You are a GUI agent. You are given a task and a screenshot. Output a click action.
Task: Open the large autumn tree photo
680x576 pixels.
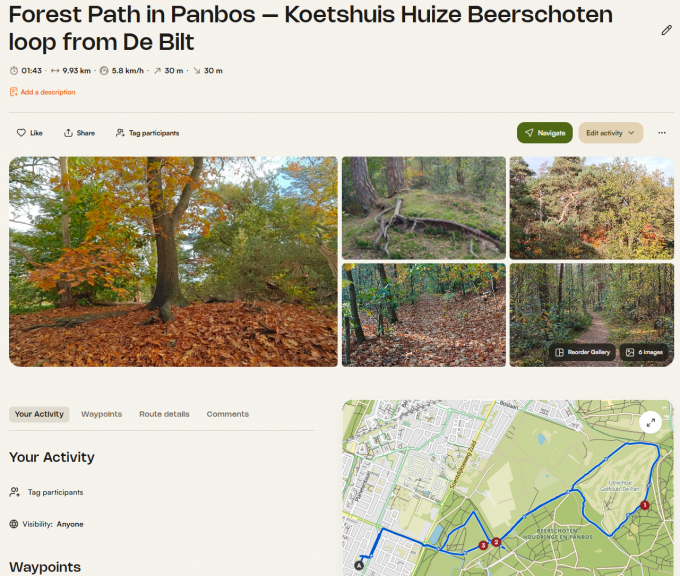[x=173, y=261]
